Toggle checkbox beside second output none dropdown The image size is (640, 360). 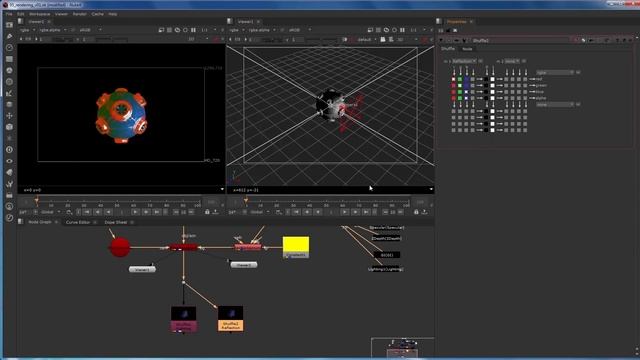tap(578, 104)
